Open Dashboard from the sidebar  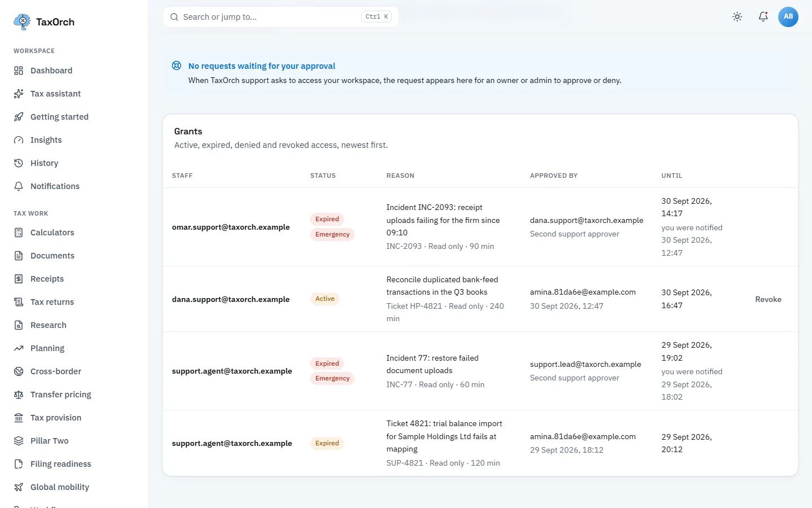(51, 71)
